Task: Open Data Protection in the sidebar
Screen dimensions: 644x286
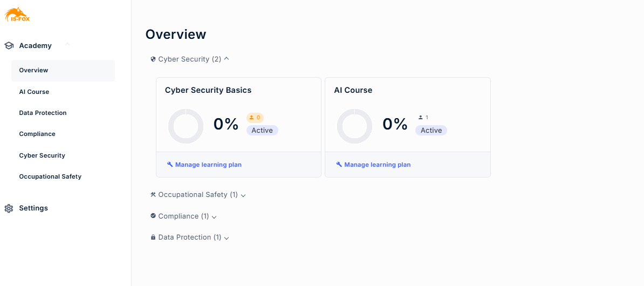Action: 43,113
